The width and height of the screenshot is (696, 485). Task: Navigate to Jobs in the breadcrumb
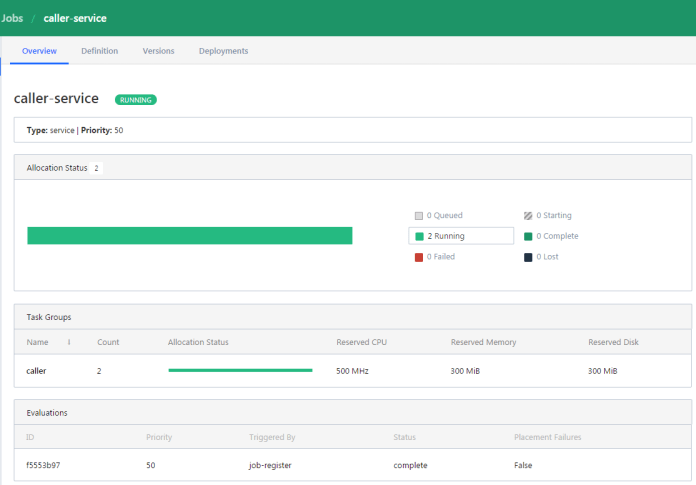pyautogui.click(x=13, y=18)
